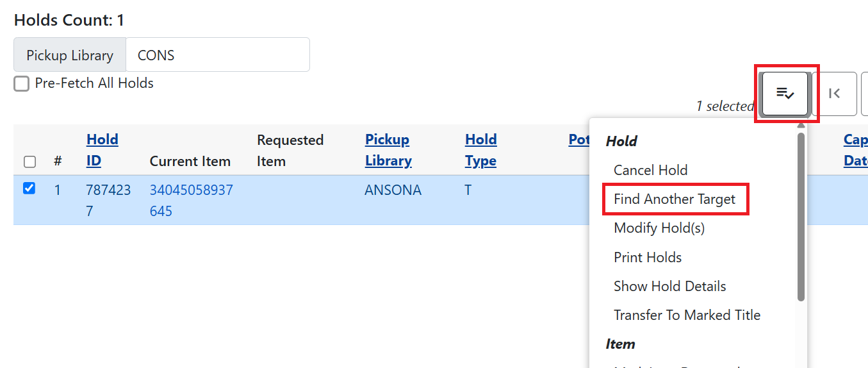Uncheck the row 1 hold checkbox
Image resolution: width=868 pixels, height=368 pixels.
pos(29,188)
